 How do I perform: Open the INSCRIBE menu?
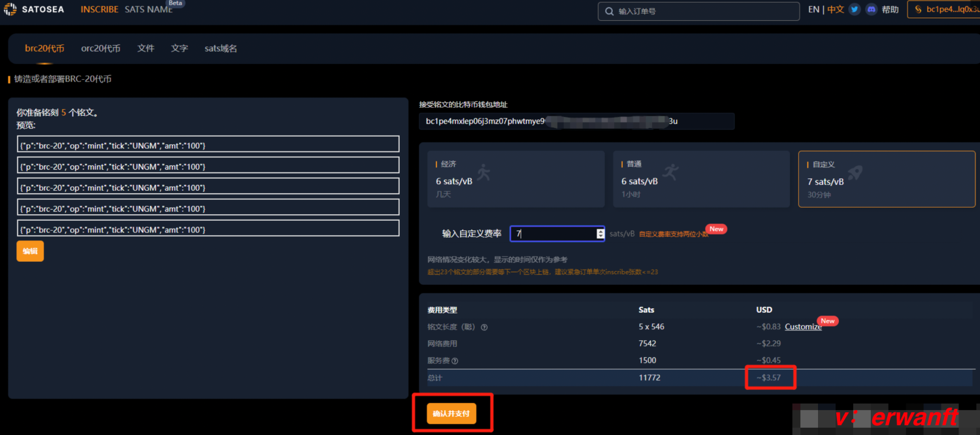pos(99,10)
